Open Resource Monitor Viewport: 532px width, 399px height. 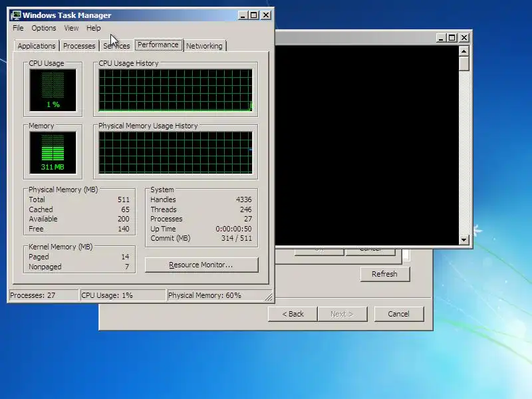pos(201,265)
